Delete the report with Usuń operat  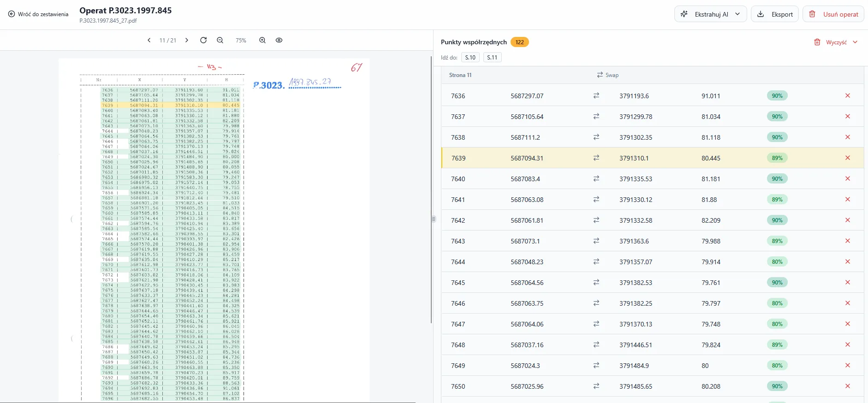click(x=833, y=14)
